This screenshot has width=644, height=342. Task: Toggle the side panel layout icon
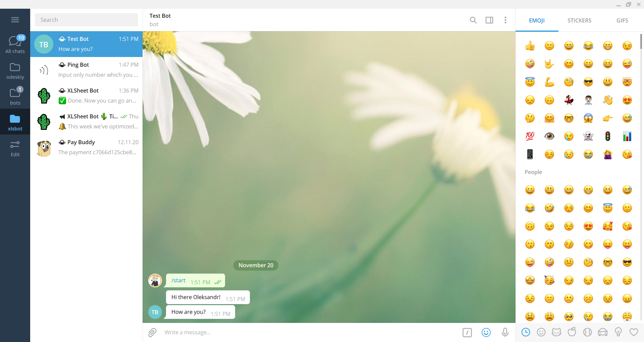click(489, 20)
